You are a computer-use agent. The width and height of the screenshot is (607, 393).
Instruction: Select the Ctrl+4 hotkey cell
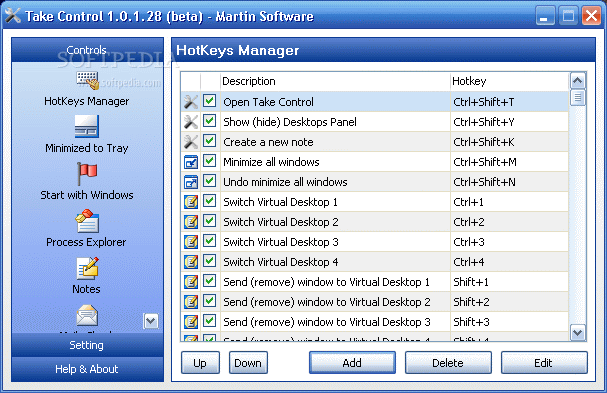pos(509,262)
